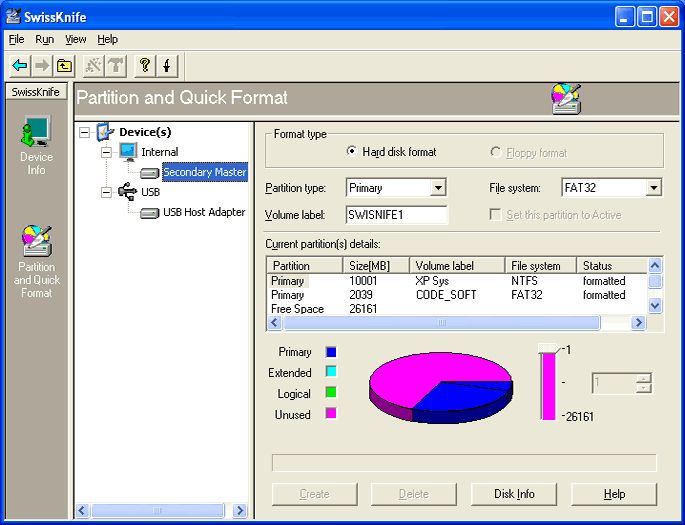685x525 pixels.
Task: Click the empty progress bar
Action: click(464, 463)
